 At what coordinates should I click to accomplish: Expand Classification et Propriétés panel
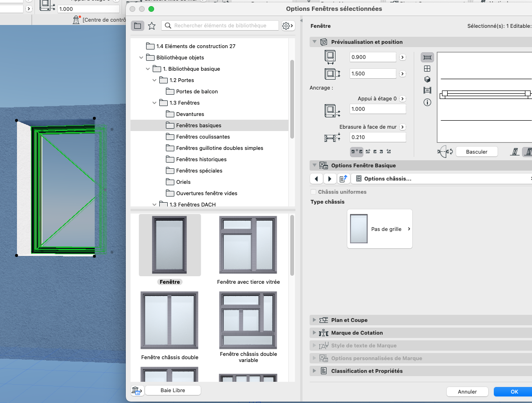(x=314, y=371)
